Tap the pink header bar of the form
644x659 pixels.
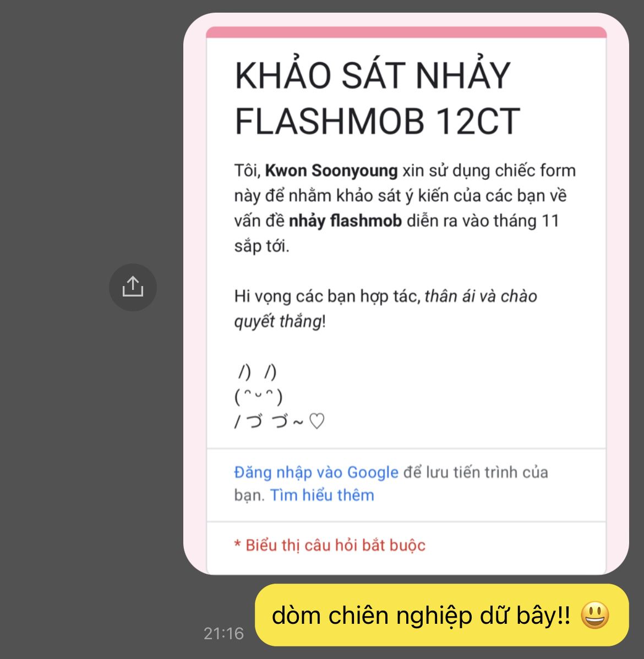[x=406, y=32]
